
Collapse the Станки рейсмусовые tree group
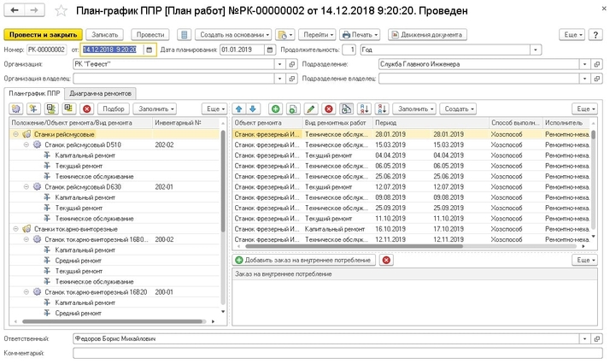[x=16, y=135]
